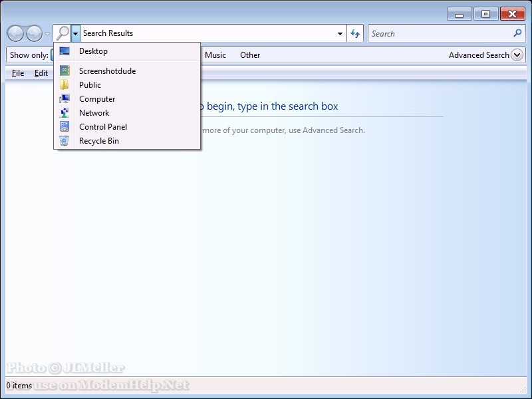Viewport: 532px width, 399px height.
Task: Collapse the address bar location dropdown arrow
Action: pyautogui.click(x=75, y=33)
